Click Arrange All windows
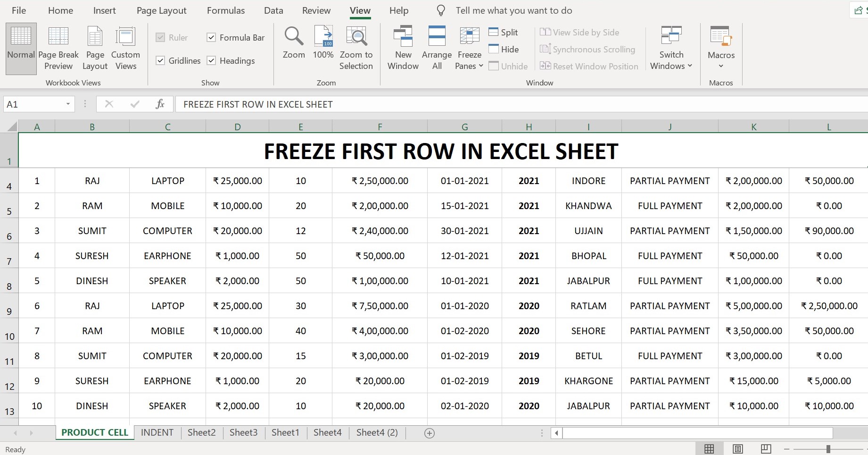This screenshot has width=868, height=455. coord(437,49)
